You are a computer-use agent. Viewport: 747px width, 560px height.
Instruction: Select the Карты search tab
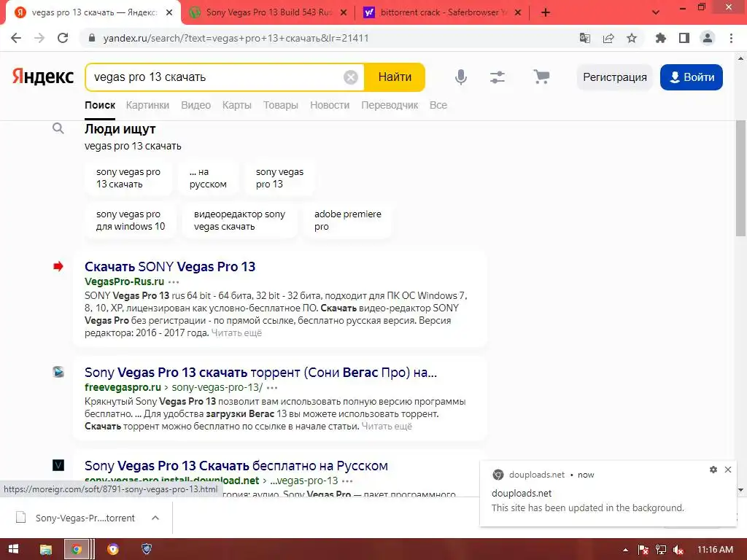click(237, 105)
